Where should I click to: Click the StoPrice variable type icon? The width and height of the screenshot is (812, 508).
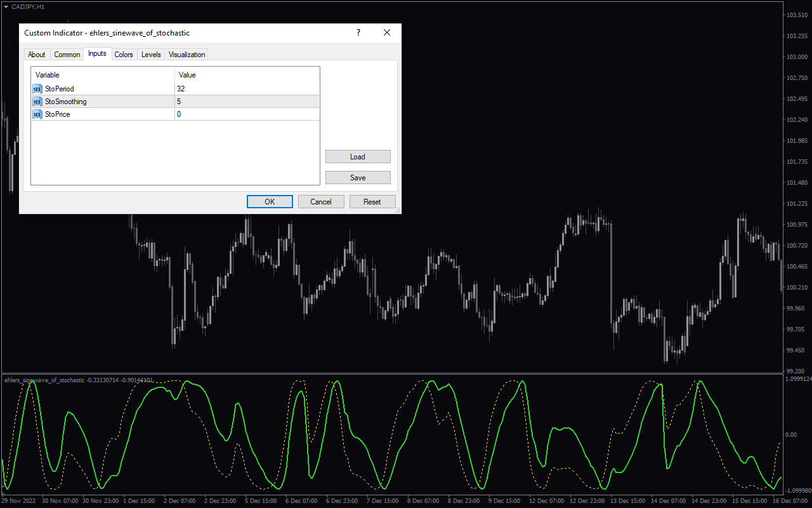pos(37,114)
